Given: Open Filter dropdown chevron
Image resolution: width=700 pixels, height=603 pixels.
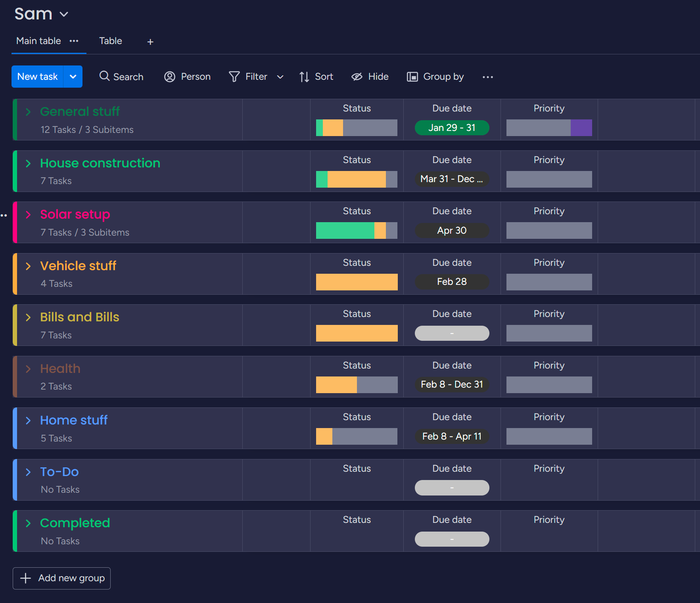Looking at the screenshot, I should tap(280, 77).
